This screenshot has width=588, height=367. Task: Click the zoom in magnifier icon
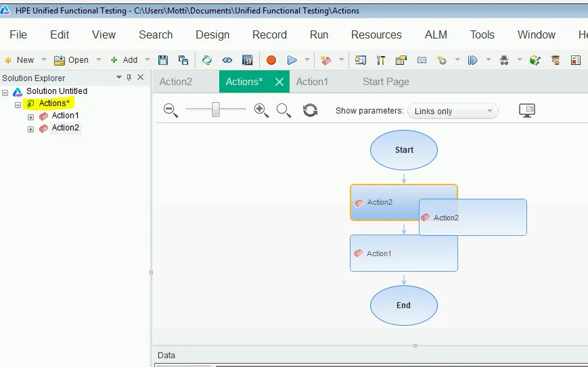pyautogui.click(x=261, y=111)
